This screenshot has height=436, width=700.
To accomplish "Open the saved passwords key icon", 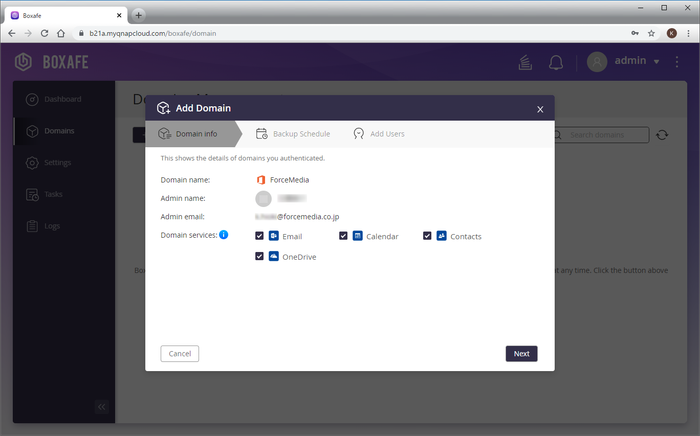I will coord(635,33).
